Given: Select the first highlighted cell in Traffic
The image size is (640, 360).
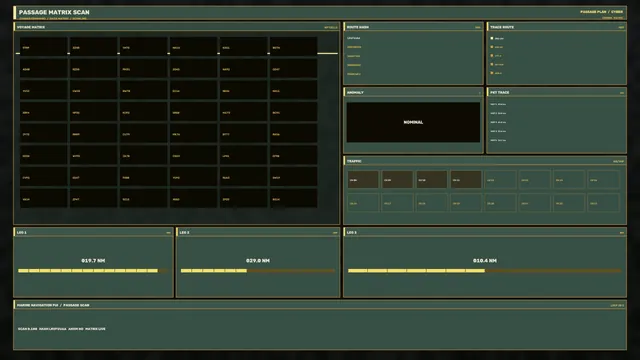Looking at the screenshot, I should point(363,180).
